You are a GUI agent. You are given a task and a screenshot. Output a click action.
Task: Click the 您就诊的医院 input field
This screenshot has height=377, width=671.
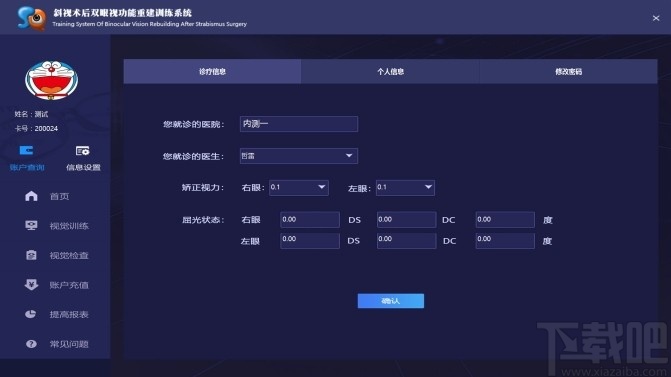click(x=299, y=124)
